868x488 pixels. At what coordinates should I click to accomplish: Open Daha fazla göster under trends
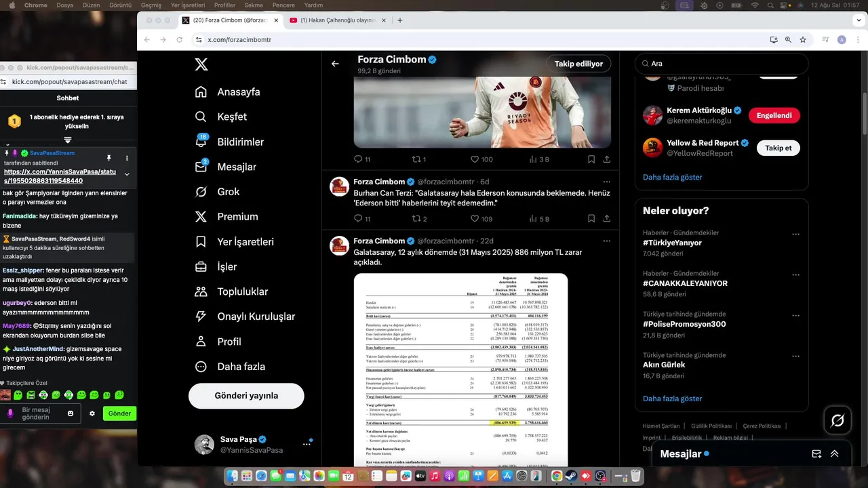[x=673, y=399]
